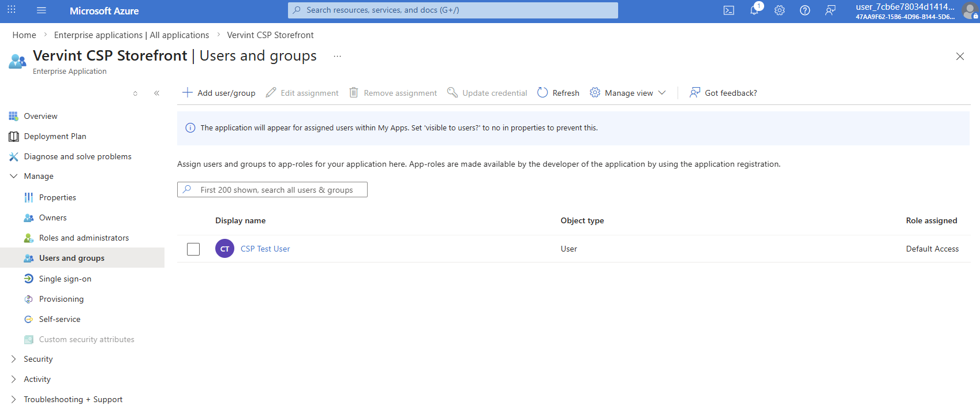Collapse the sidebar with double chevron

click(157, 93)
